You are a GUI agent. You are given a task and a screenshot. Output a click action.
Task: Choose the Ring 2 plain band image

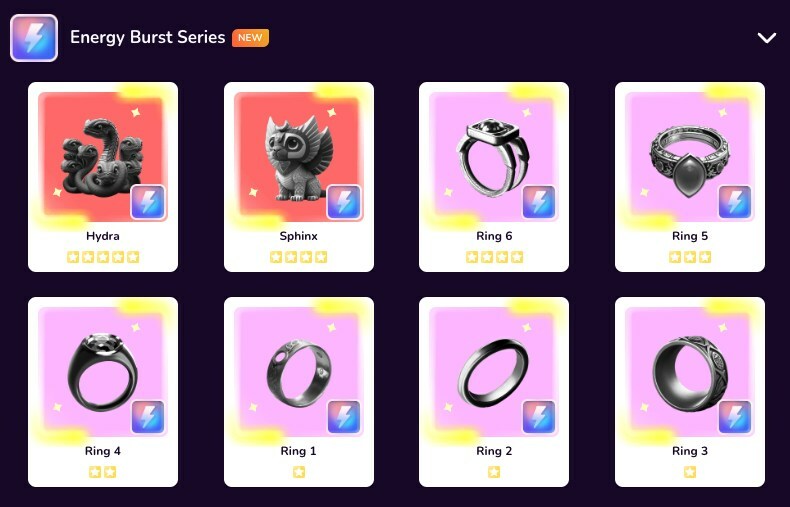coord(493,373)
